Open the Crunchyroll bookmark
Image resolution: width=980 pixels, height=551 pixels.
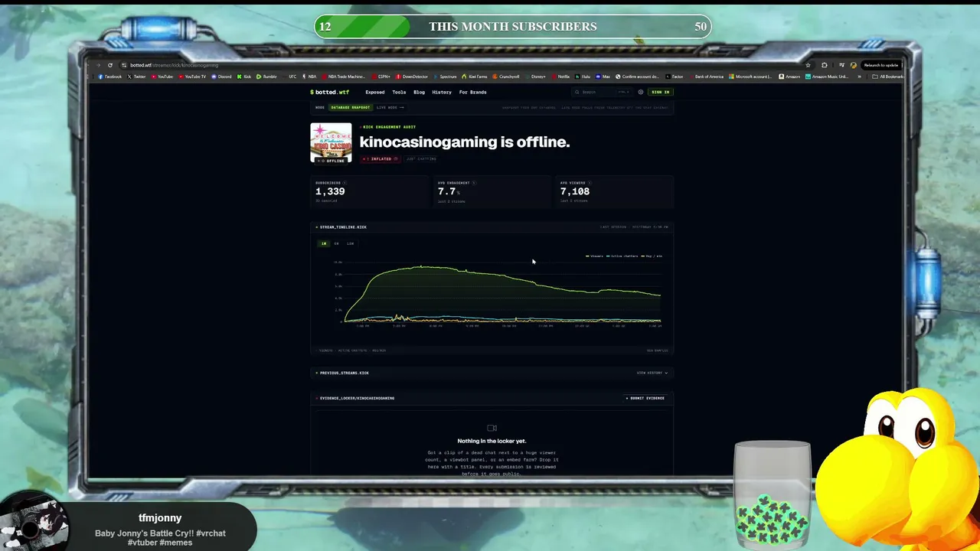(x=507, y=77)
